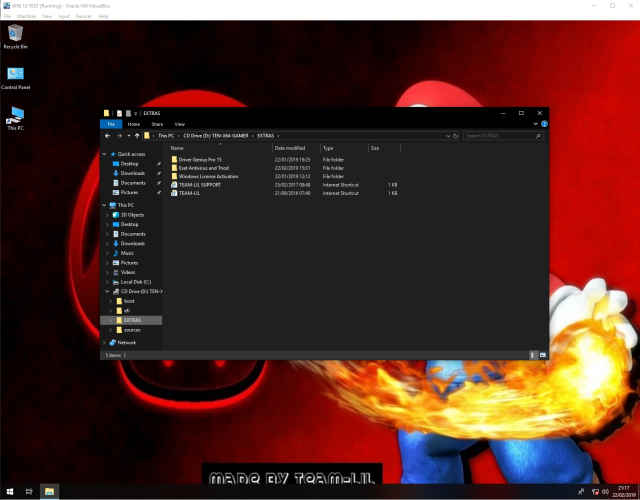640x500 pixels.
Task: Expand the Network tree node
Action: pos(107,342)
